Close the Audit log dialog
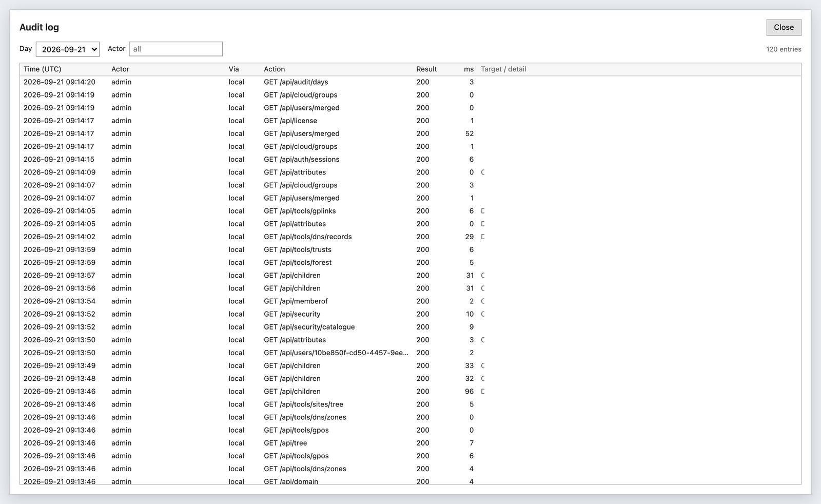The height and width of the screenshot is (504, 821). [x=784, y=27]
